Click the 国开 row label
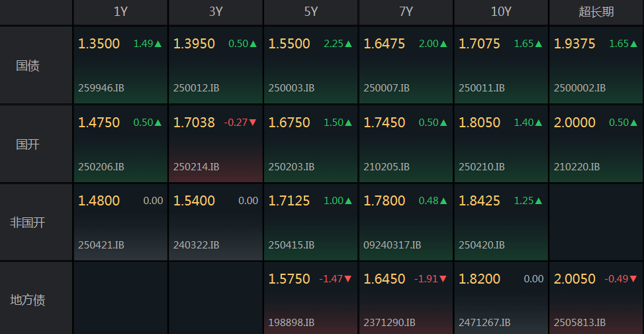 tap(28, 144)
